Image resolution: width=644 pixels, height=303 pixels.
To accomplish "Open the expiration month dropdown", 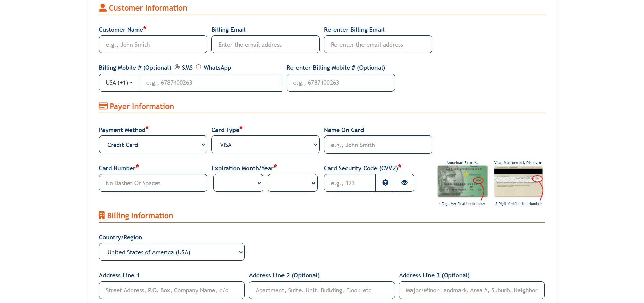I will click(238, 183).
